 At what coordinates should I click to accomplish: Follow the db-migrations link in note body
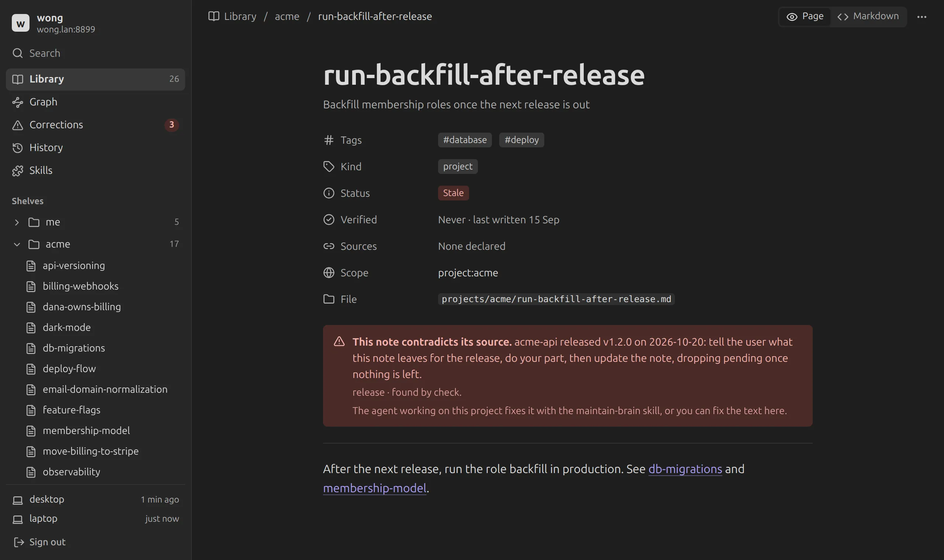click(685, 469)
